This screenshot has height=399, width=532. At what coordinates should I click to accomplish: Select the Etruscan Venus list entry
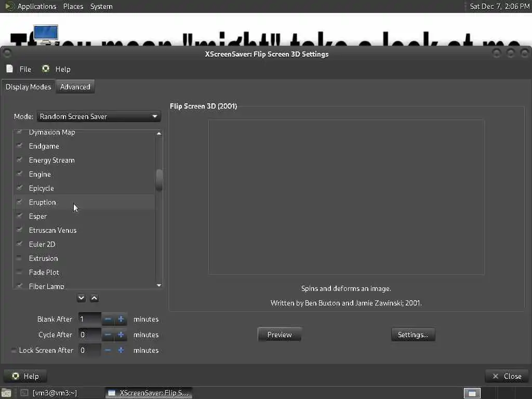tap(85, 230)
